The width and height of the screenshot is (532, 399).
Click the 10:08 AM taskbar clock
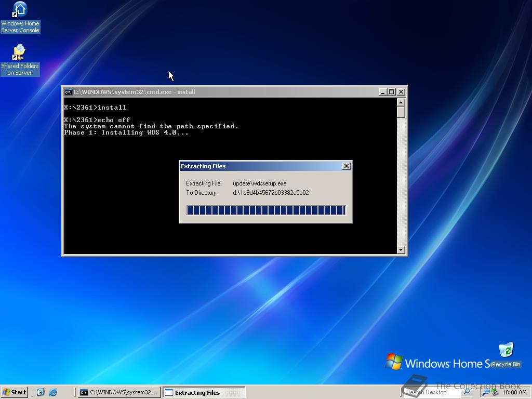[x=514, y=392]
